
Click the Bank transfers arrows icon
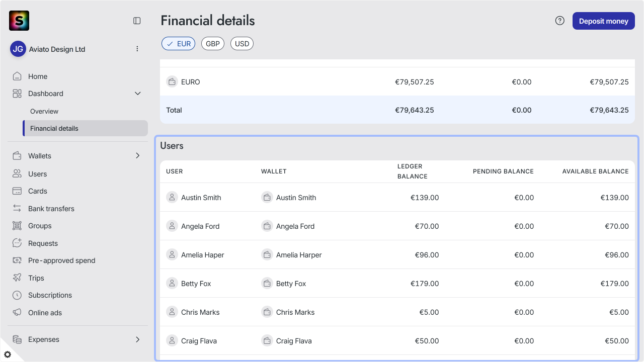tap(17, 208)
